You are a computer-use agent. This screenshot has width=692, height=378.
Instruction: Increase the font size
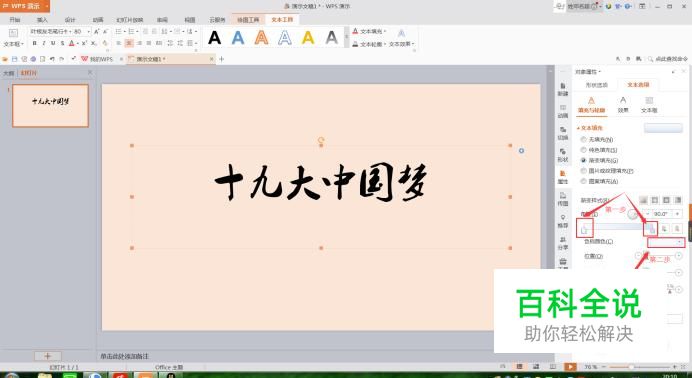pyautogui.click(x=97, y=32)
